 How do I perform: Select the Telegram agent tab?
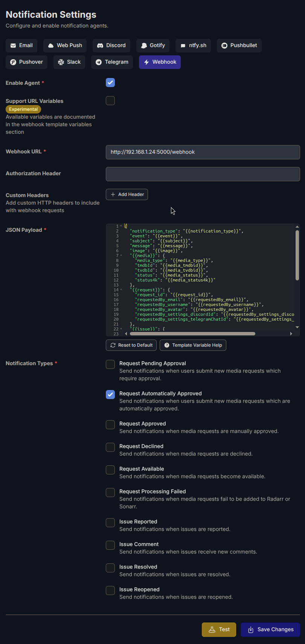112,62
